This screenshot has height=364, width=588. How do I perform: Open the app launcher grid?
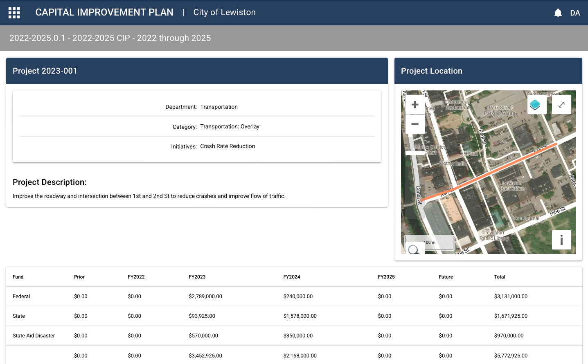tap(14, 12)
